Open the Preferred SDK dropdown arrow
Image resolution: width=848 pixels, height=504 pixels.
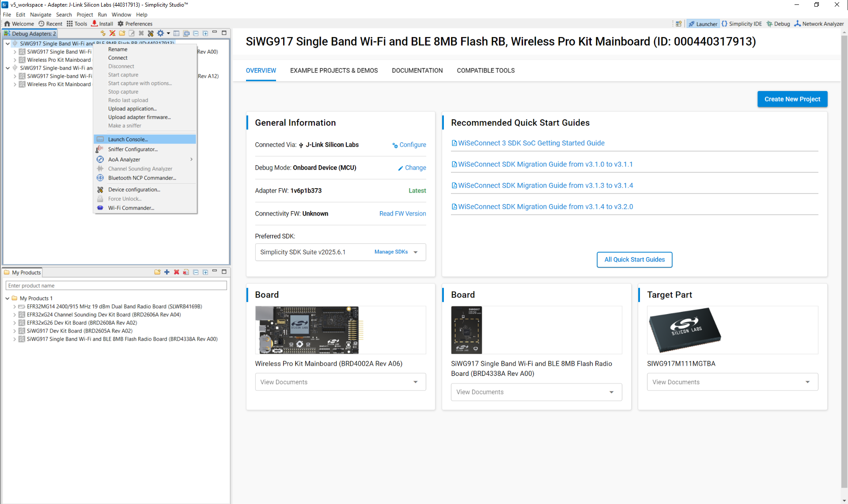[416, 252]
